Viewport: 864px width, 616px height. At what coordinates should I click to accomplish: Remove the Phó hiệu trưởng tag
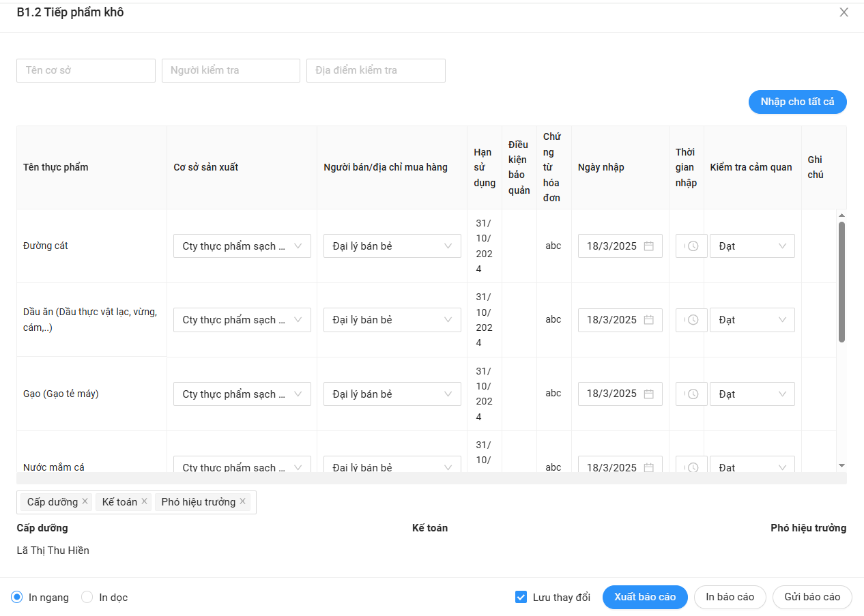(242, 501)
